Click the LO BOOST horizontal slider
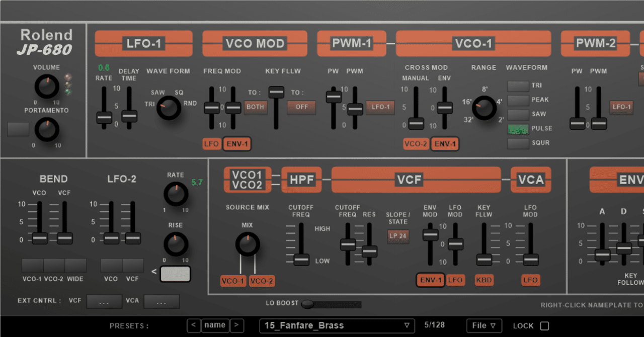The height and width of the screenshot is (337, 644). [x=332, y=304]
